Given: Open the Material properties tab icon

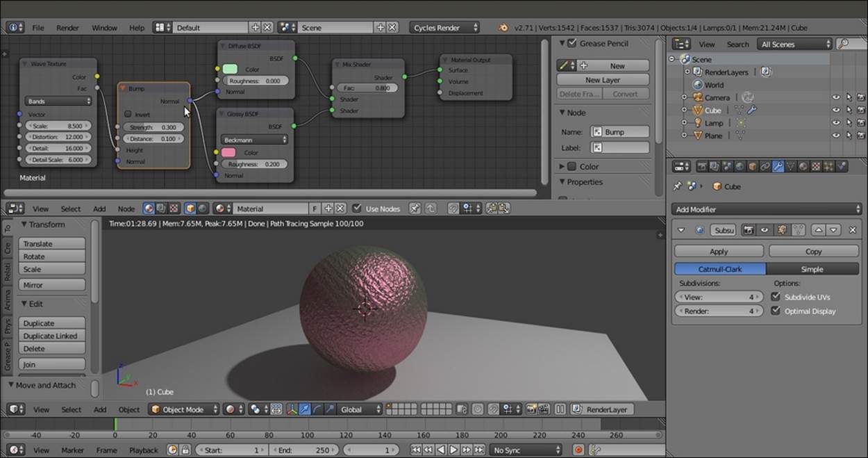Looking at the screenshot, I should pos(803,167).
